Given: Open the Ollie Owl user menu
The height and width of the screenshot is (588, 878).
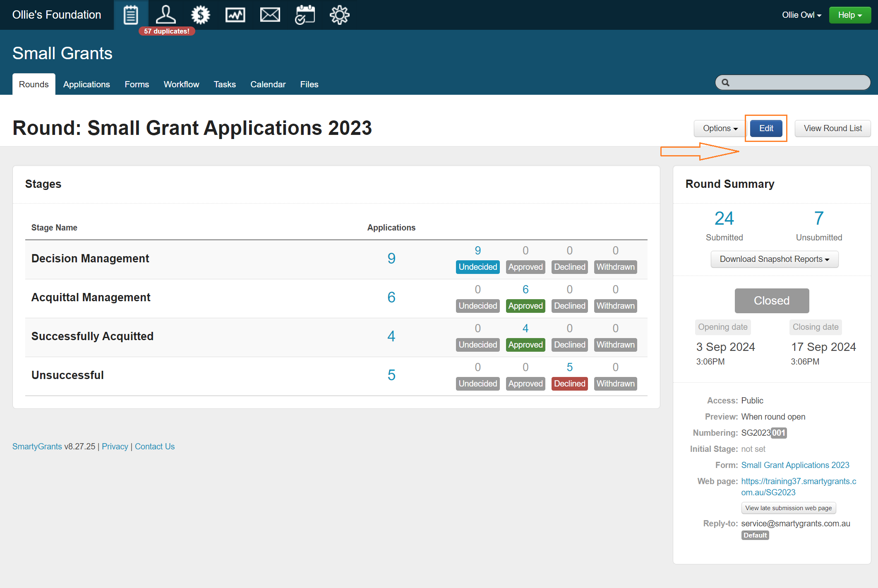Looking at the screenshot, I should point(801,15).
